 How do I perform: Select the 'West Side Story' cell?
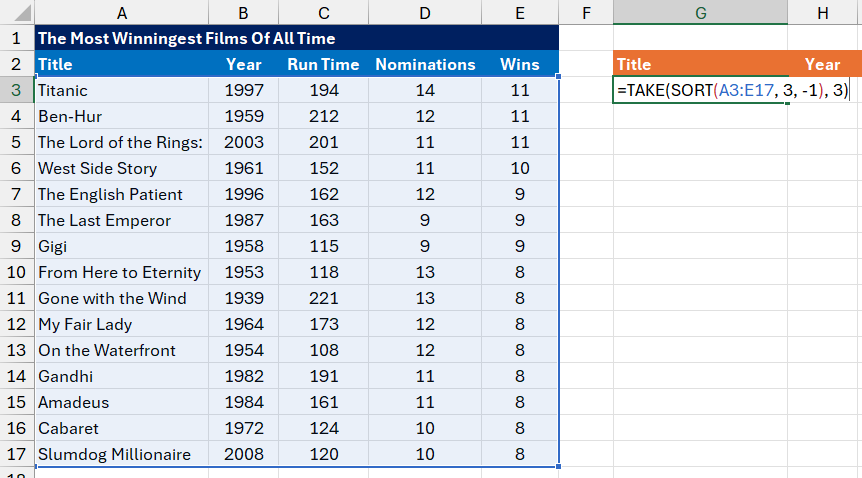pyautogui.click(x=121, y=168)
